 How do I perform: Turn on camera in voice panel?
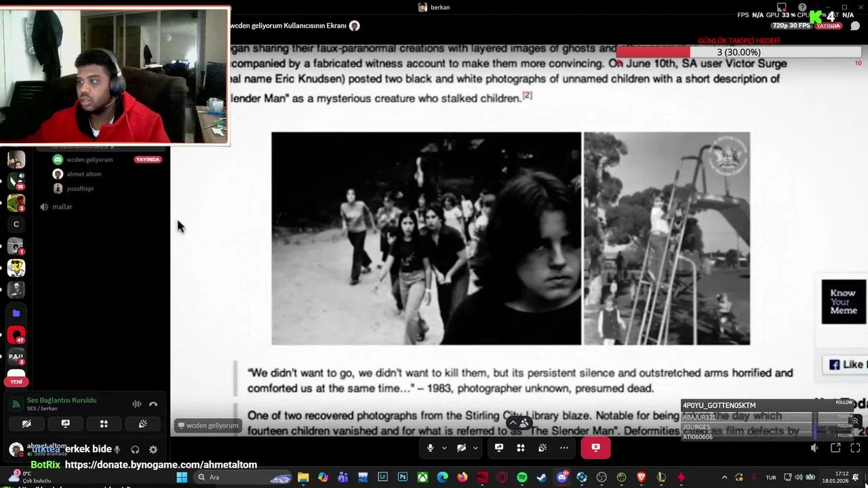(x=26, y=424)
